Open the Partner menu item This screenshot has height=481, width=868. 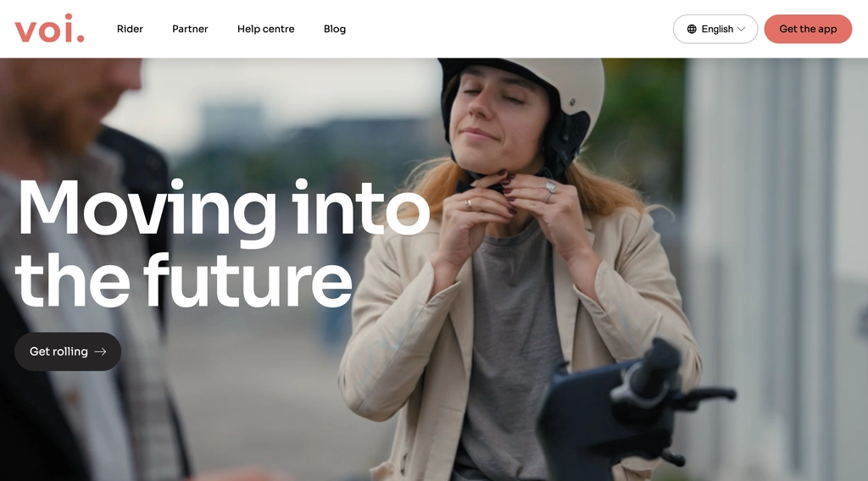click(190, 29)
